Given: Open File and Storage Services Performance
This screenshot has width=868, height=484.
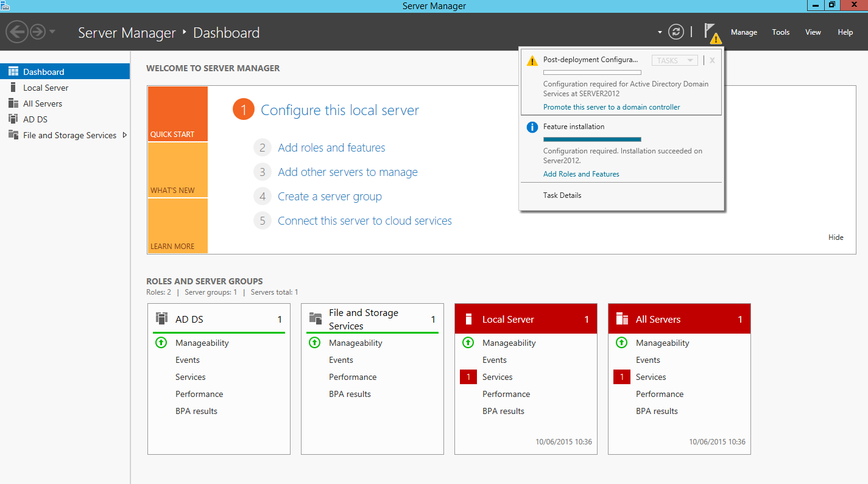Looking at the screenshot, I should (353, 377).
